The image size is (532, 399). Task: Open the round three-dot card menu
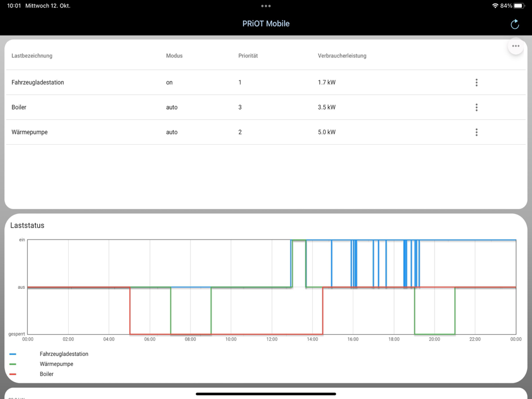pyautogui.click(x=516, y=46)
